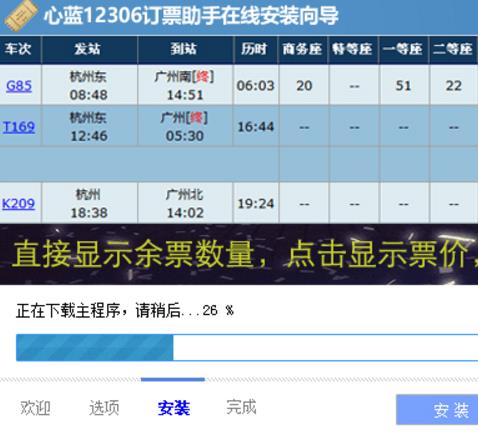Open train T169 link
Image resolution: width=478 pixels, height=433 pixels.
tap(19, 127)
